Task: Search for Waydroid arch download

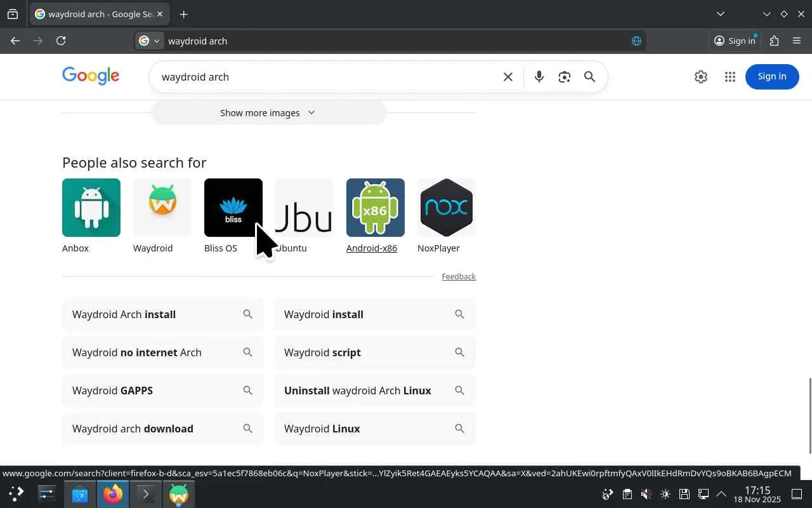Action: click(x=162, y=429)
